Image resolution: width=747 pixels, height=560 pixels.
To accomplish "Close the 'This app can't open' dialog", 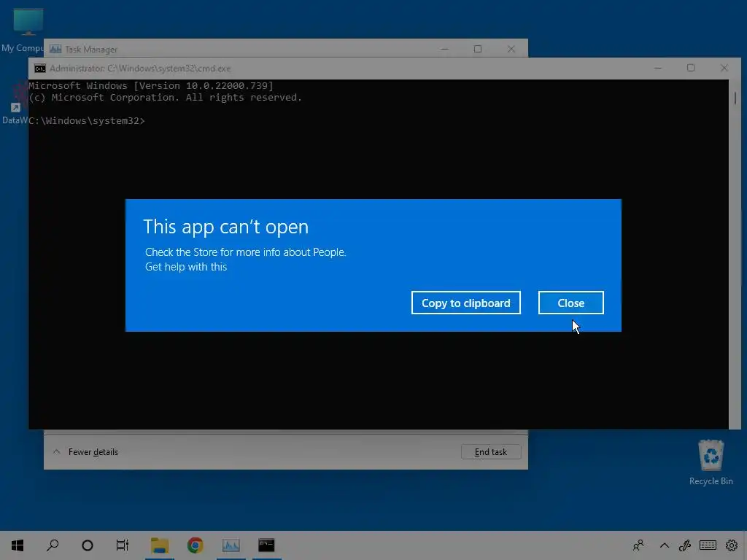I will [570, 303].
